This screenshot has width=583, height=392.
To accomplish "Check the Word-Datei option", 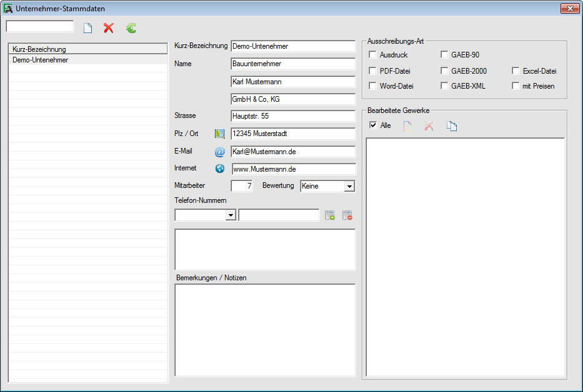I will coord(372,86).
